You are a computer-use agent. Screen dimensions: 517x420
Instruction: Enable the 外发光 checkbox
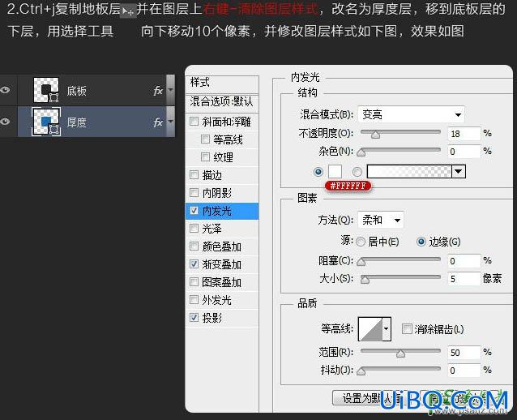pos(194,299)
